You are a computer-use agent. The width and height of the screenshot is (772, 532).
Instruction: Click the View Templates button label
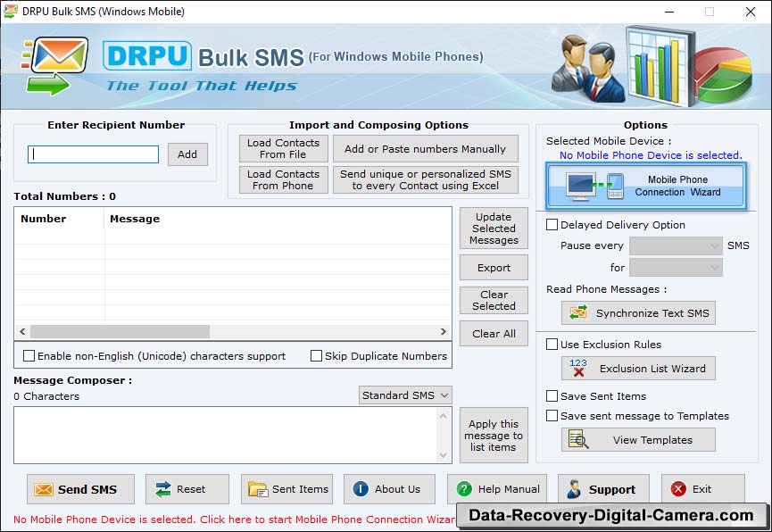click(x=652, y=440)
